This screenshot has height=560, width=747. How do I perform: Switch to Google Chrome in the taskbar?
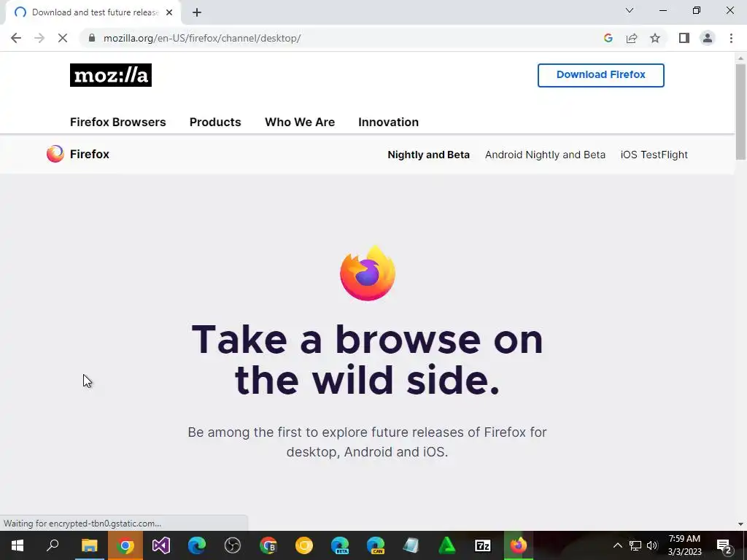pos(125,545)
